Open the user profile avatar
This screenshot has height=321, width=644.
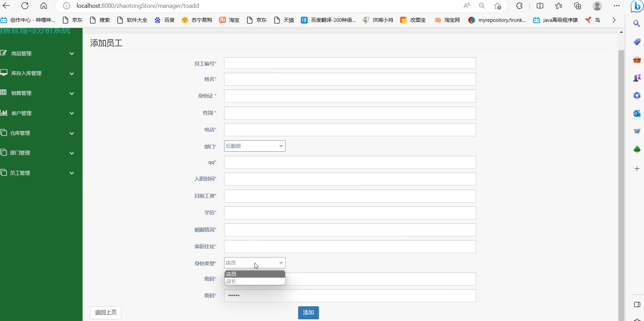coord(597,6)
